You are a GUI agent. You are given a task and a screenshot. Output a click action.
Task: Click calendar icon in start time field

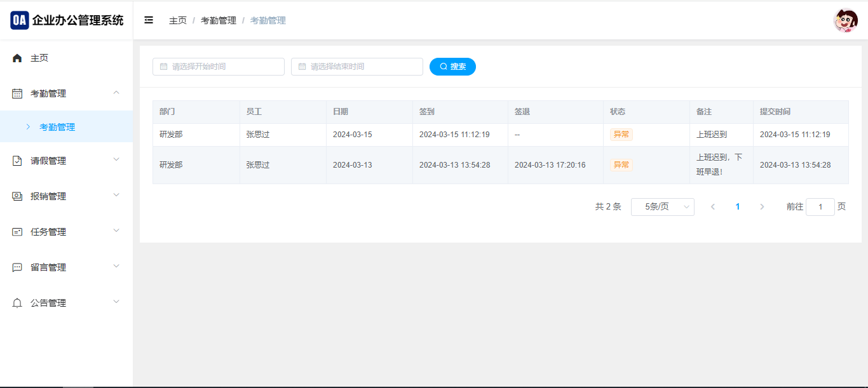coord(163,67)
